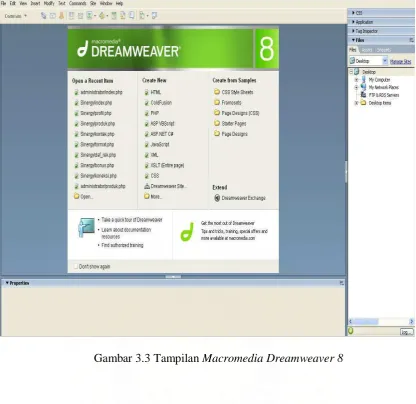Open the Help menu
Viewport: 416px width, 404px height.
tap(119, 3)
